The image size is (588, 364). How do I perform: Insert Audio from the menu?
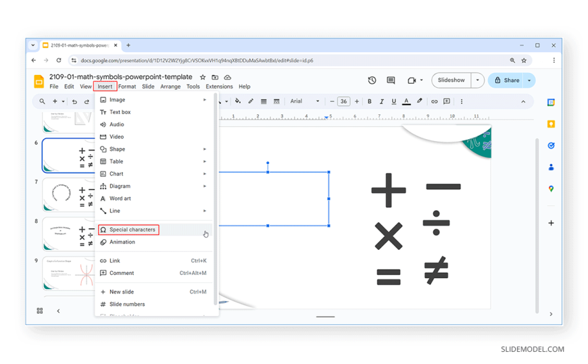(153, 124)
